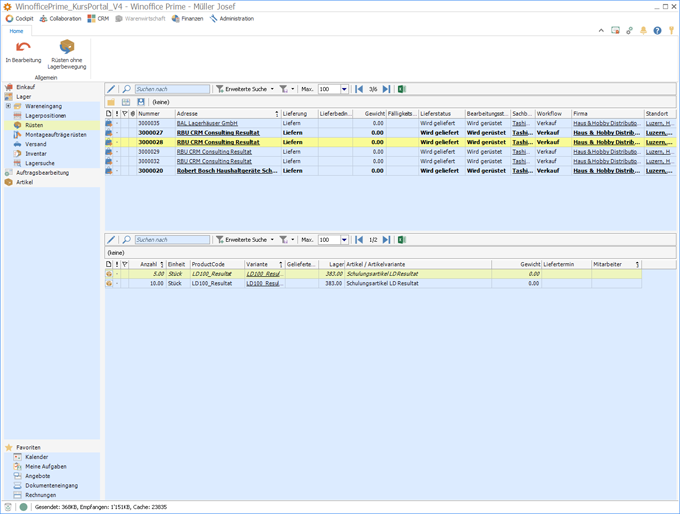Screen dimensions: 680x514
Task: Click the save view icon beside (keine)
Action: click(141, 102)
